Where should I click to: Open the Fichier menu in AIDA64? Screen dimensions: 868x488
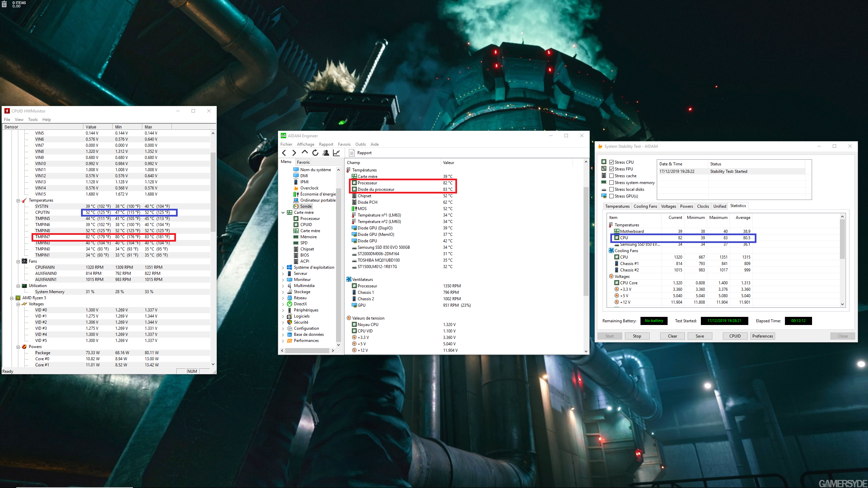click(x=286, y=144)
